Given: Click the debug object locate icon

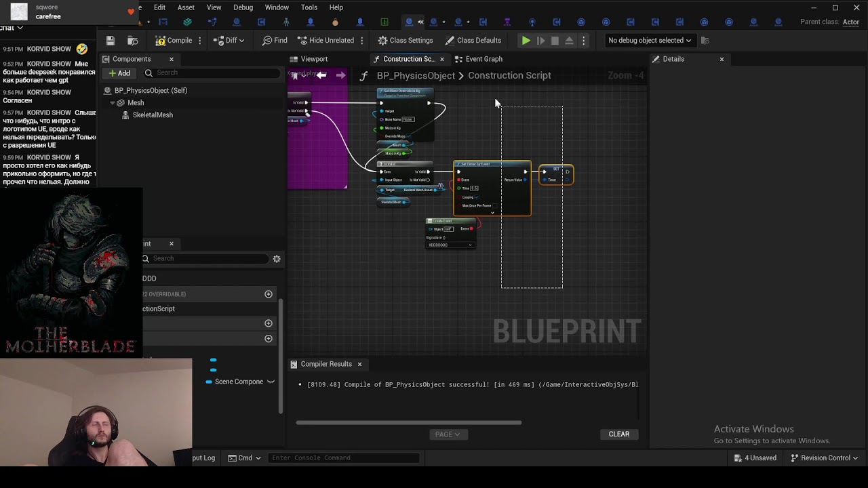Looking at the screenshot, I should point(705,41).
